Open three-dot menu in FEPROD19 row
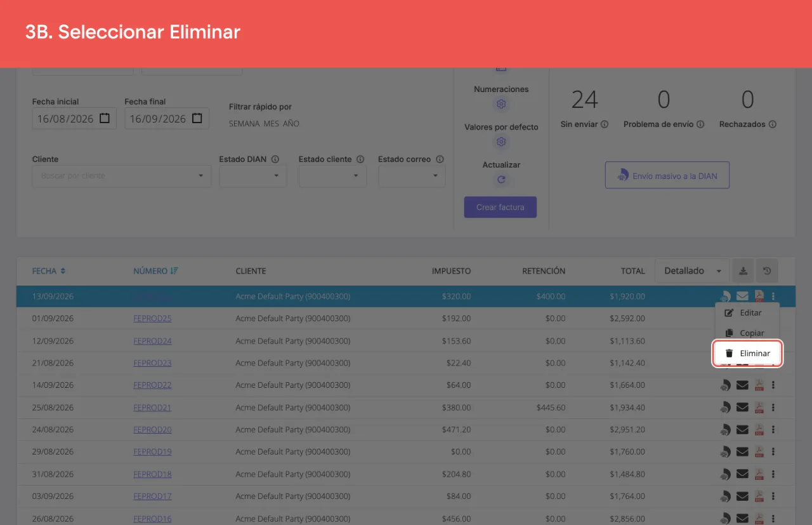The image size is (812, 525). [773, 452]
